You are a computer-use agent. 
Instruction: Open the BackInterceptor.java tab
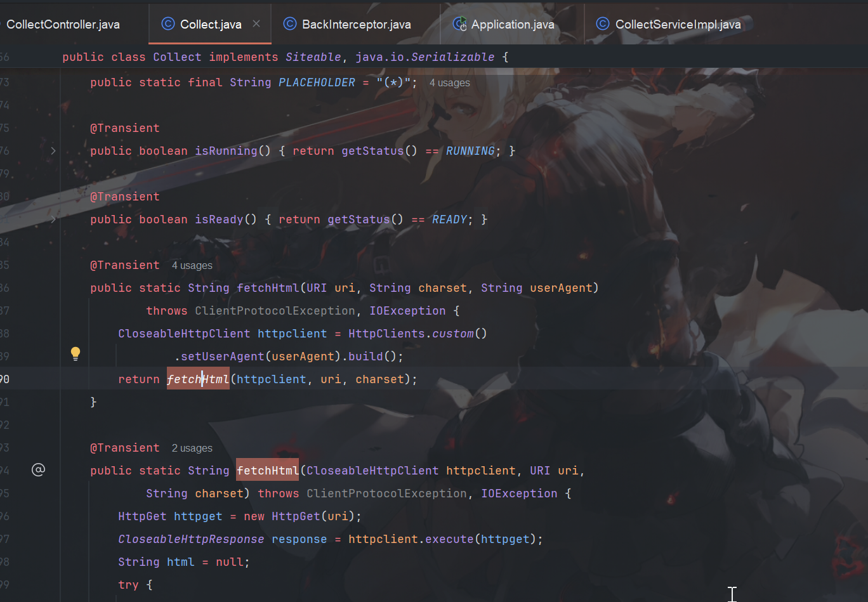[x=356, y=24]
